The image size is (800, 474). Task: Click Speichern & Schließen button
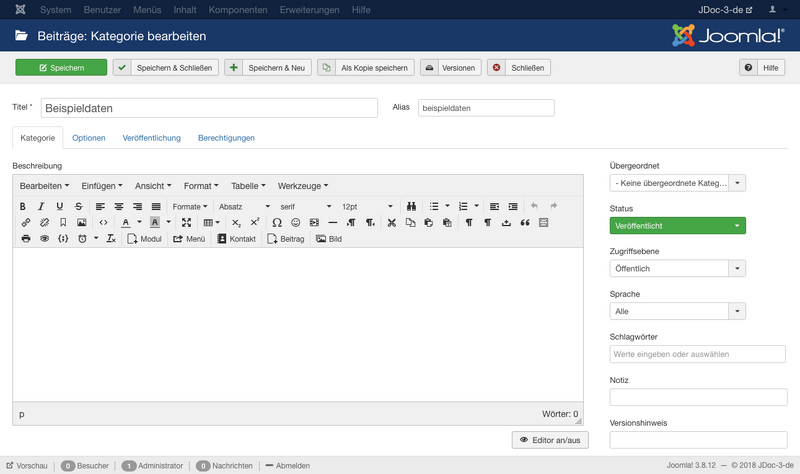point(166,67)
